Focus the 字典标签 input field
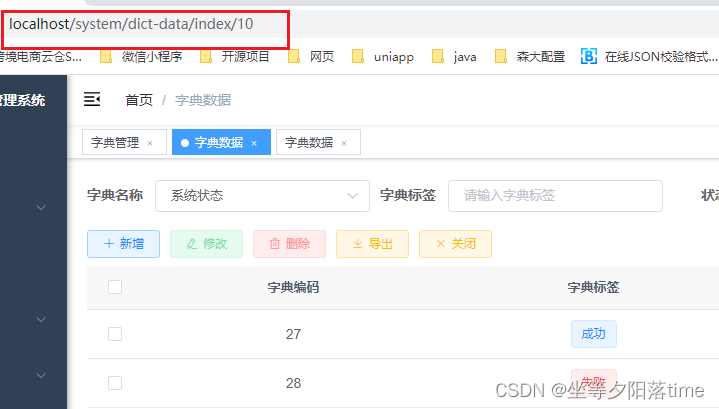This screenshot has height=409, width=719. tap(555, 196)
